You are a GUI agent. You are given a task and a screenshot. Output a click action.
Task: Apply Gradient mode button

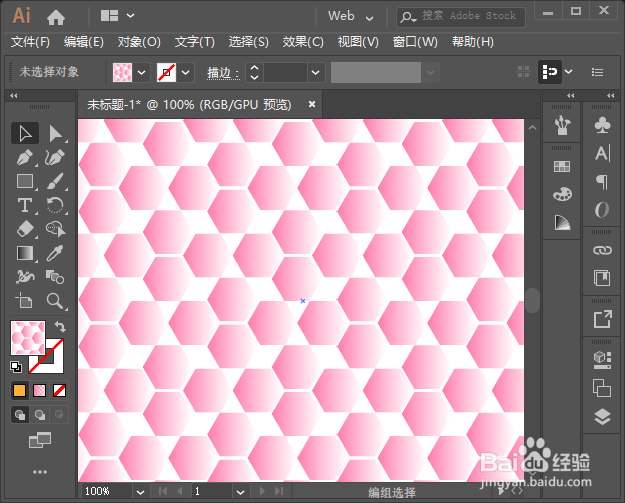pos(39,390)
